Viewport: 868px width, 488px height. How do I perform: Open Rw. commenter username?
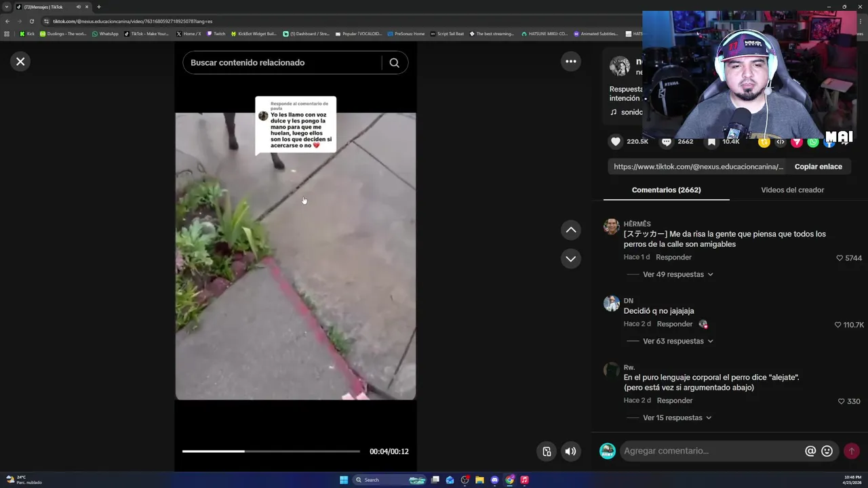pyautogui.click(x=629, y=367)
